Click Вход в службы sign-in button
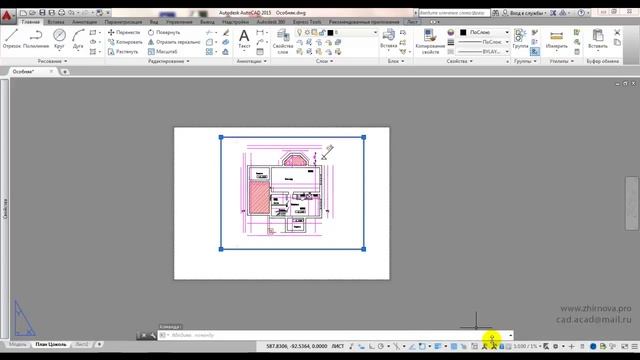Screen dimensions: 640x360 pos(524,13)
